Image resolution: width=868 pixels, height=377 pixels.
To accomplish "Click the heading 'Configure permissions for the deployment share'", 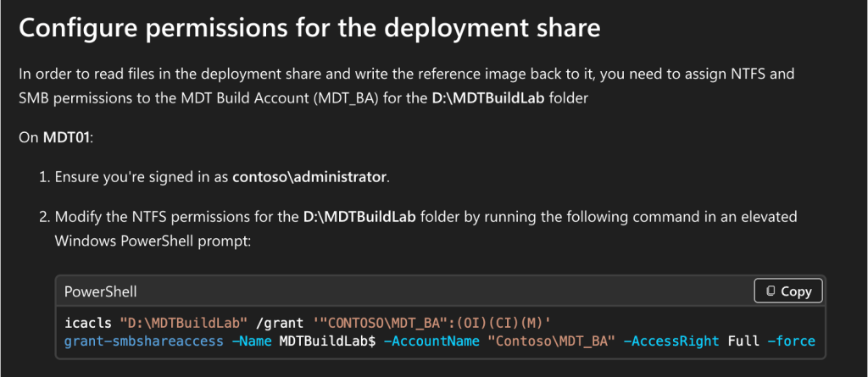I will [309, 28].
